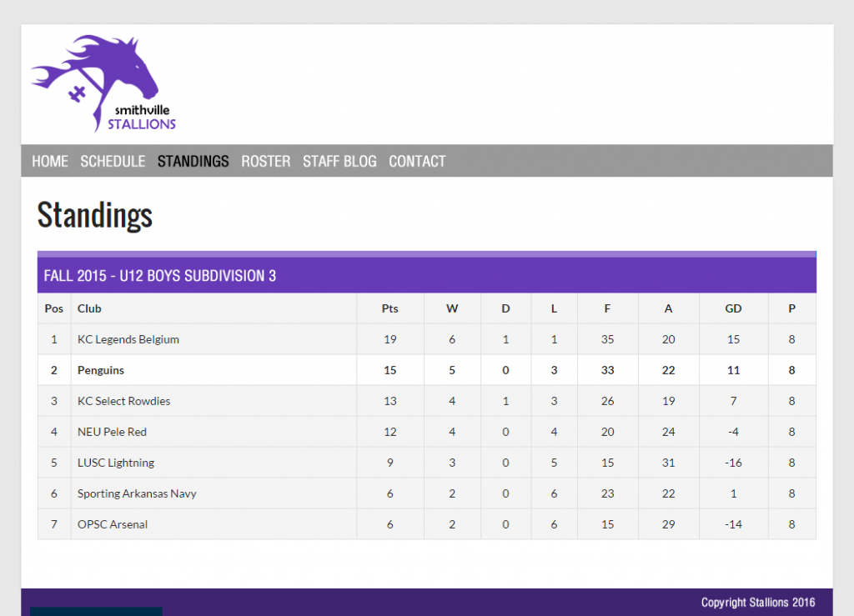
Task: Click the Pts column header
Action: tap(390, 308)
